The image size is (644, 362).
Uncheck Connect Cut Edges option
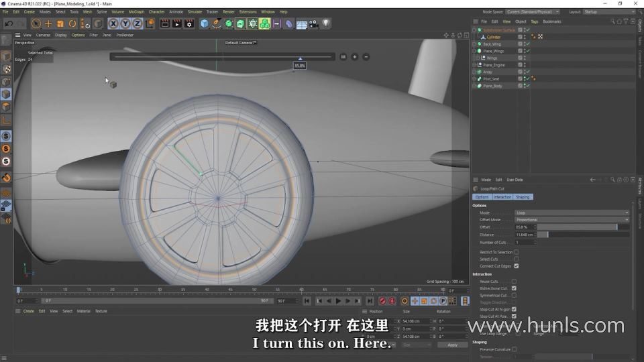pyautogui.click(x=516, y=266)
